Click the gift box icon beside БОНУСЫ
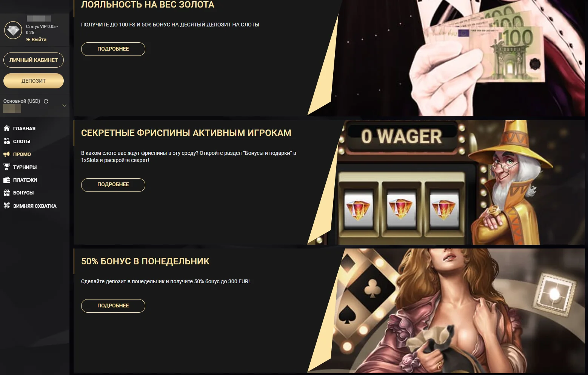The height and width of the screenshot is (375, 588). click(x=7, y=193)
